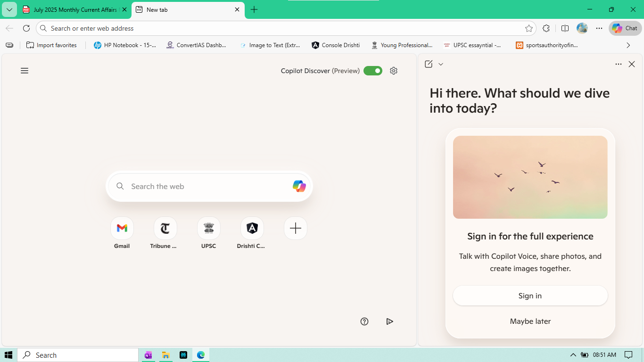Image resolution: width=644 pixels, height=362 pixels.
Task: Click Maybe later
Action: (530, 321)
